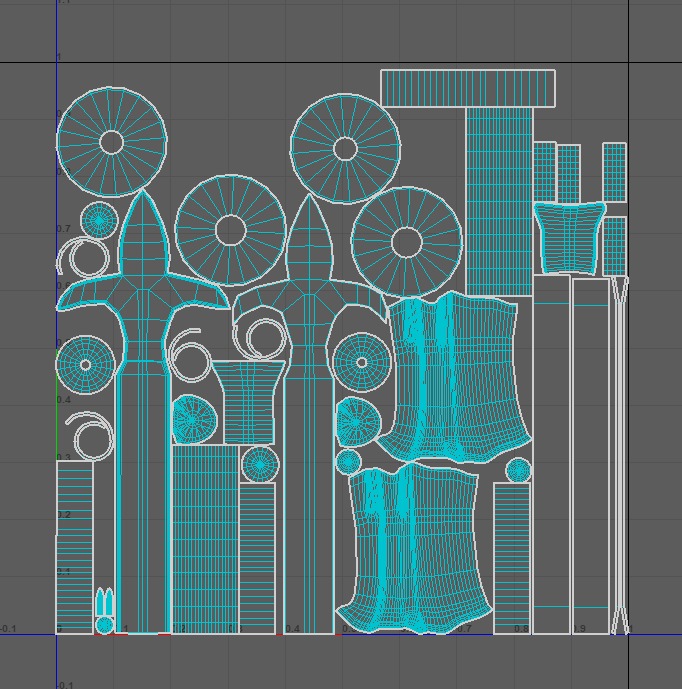Screen dimensions: 682x689
Task: Select the medium radial disc shell left of the upper cloth shell
Action: (x=362, y=363)
